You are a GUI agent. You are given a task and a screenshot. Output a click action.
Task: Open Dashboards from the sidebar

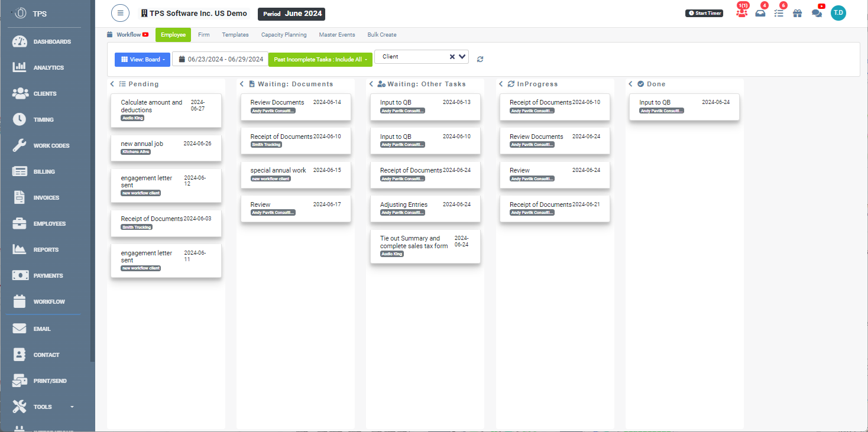click(x=41, y=42)
